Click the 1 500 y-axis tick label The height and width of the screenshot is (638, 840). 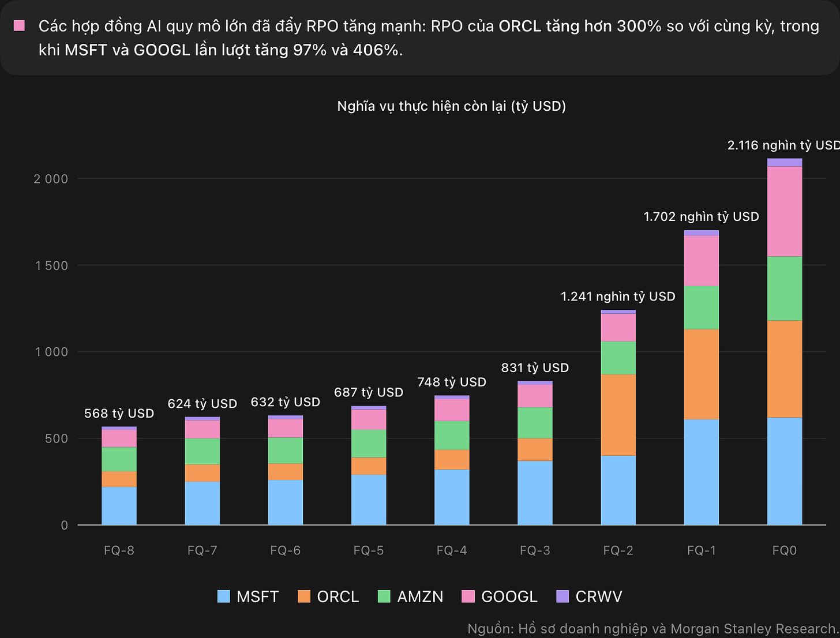tap(52, 265)
